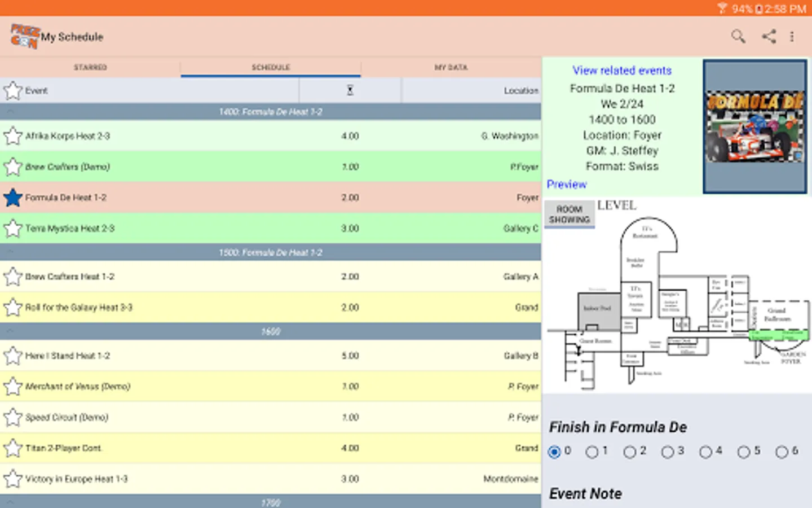
Task: Tap the Gallery B location cell
Action: pos(520,356)
